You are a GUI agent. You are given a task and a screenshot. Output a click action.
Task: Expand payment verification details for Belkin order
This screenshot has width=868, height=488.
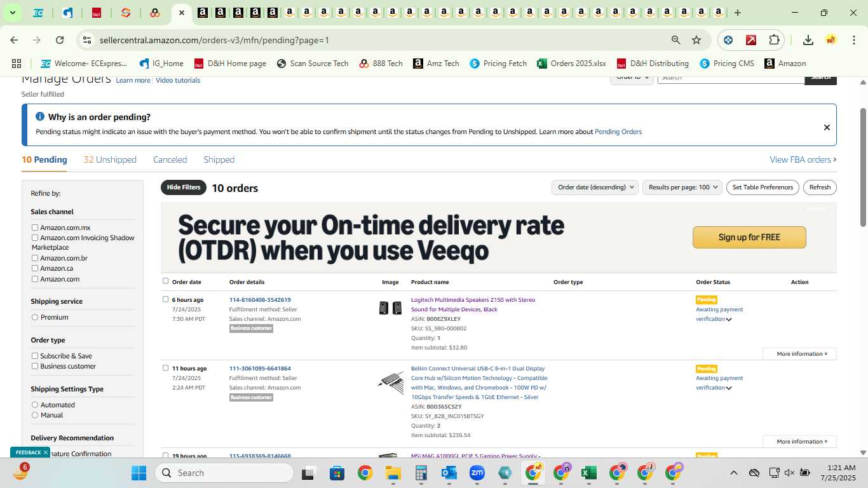pyautogui.click(x=729, y=388)
